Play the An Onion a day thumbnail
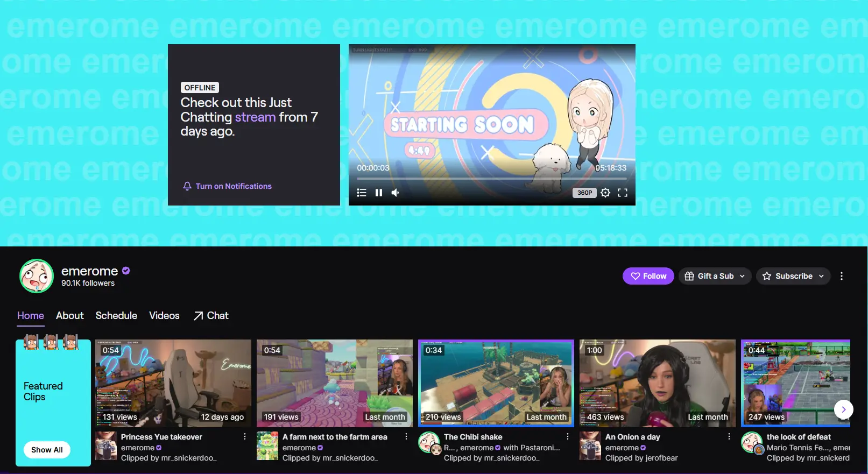 pyautogui.click(x=658, y=383)
